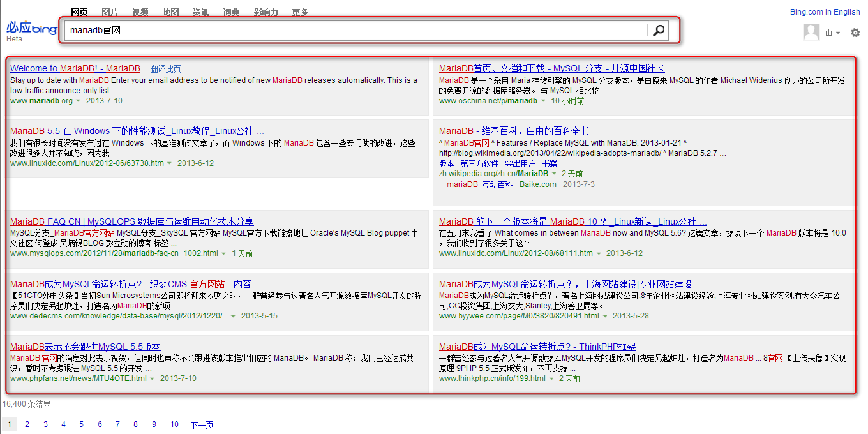Open dropdown arrow beside www.bywee.com URL
The height and width of the screenshot is (434, 868).
[x=605, y=316]
